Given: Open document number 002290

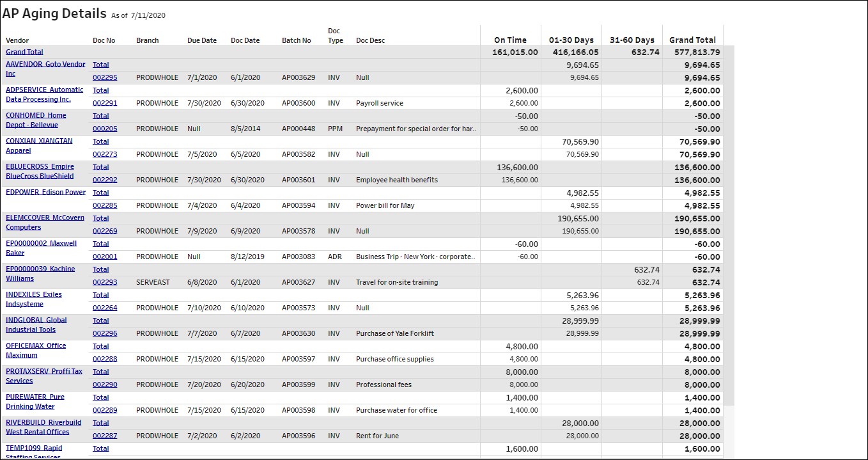Looking at the screenshot, I should (x=105, y=385).
